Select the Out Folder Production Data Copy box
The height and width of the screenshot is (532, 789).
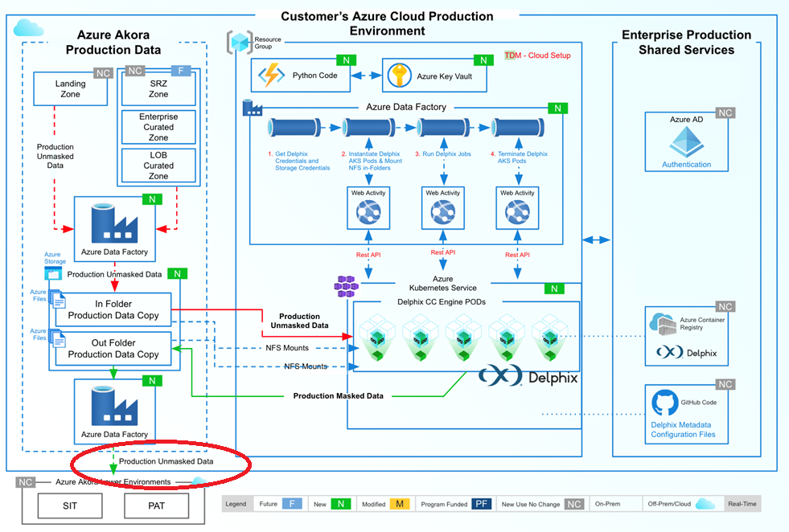(x=113, y=348)
